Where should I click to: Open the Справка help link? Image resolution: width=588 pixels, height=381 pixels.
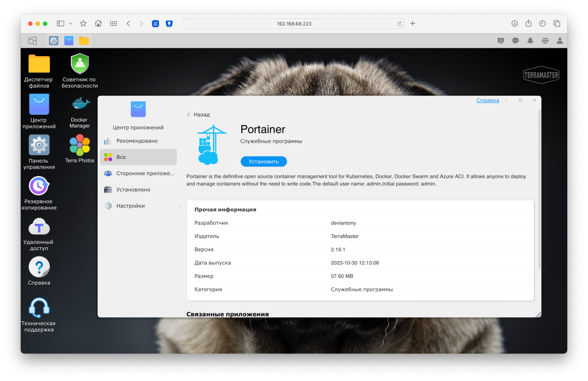pyautogui.click(x=488, y=100)
